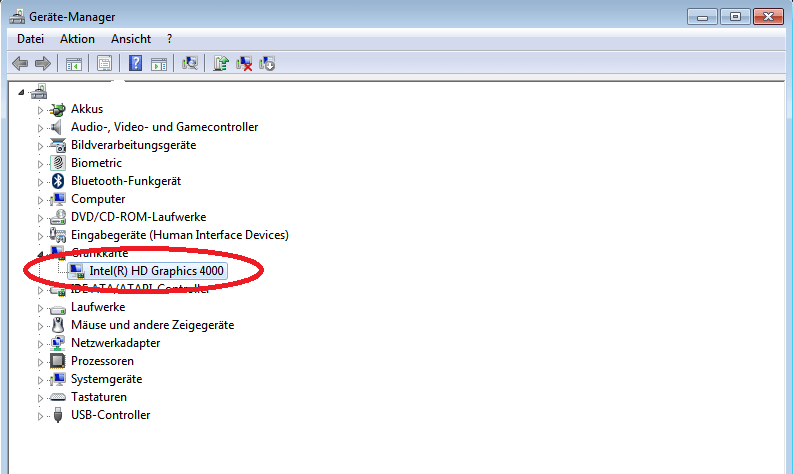Image resolution: width=793 pixels, height=474 pixels.
Task: Expand the USB-Controller category
Action: pyautogui.click(x=40, y=416)
